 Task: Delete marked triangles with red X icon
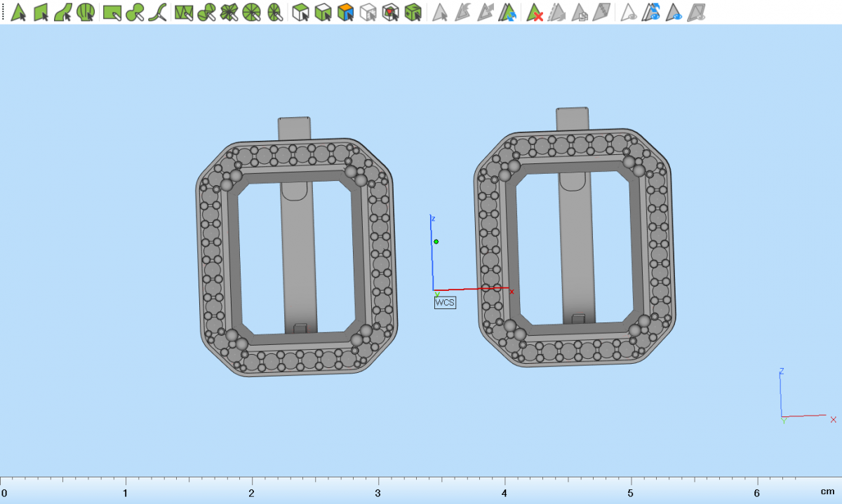tap(535, 12)
